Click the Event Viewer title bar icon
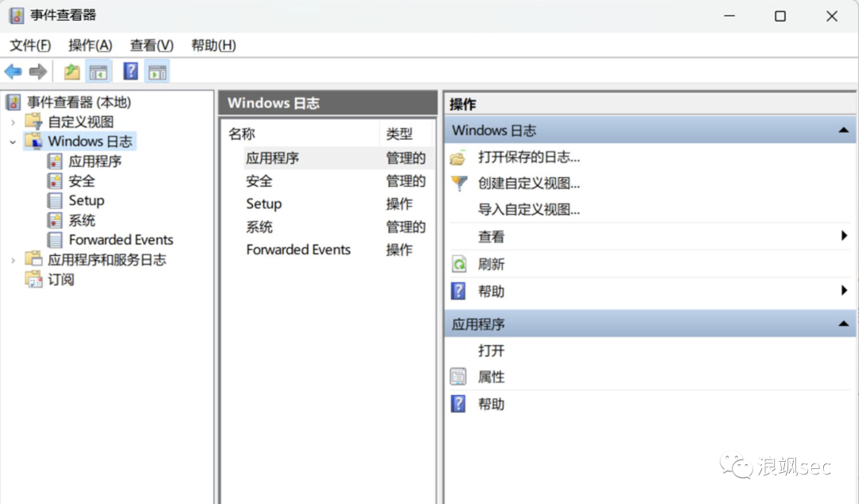The image size is (859, 504). (x=17, y=16)
